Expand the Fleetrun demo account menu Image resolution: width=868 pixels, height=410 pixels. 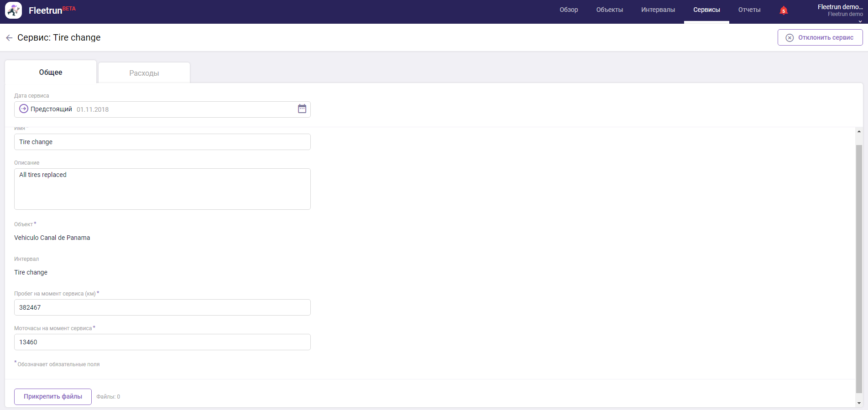point(840,11)
